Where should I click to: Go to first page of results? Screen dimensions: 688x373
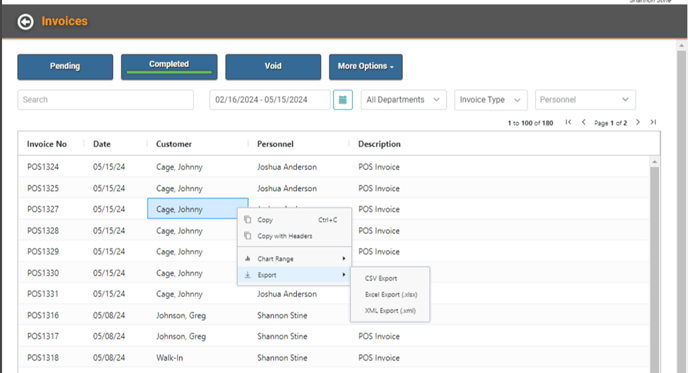pyautogui.click(x=568, y=122)
